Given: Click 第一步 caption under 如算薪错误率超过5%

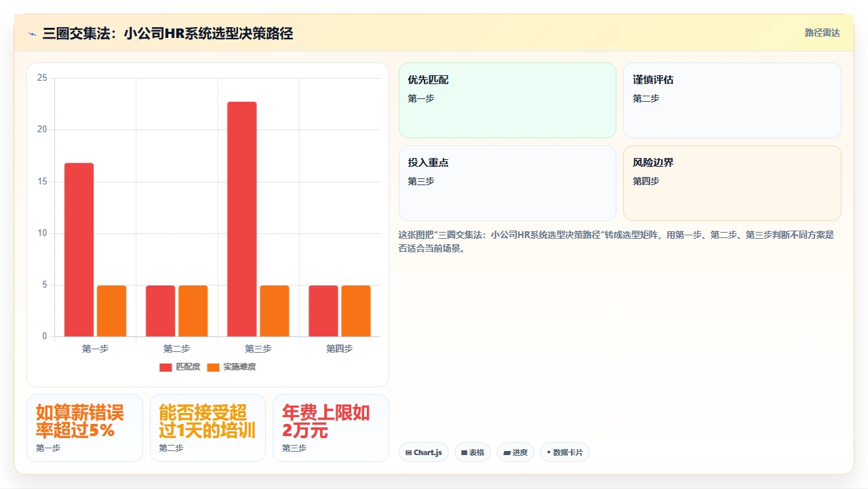Looking at the screenshot, I should [48, 448].
